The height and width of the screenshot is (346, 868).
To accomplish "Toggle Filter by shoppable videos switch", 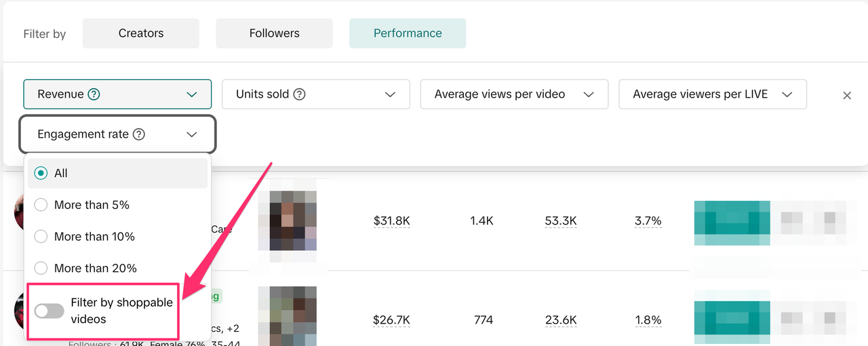I will click(x=50, y=311).
